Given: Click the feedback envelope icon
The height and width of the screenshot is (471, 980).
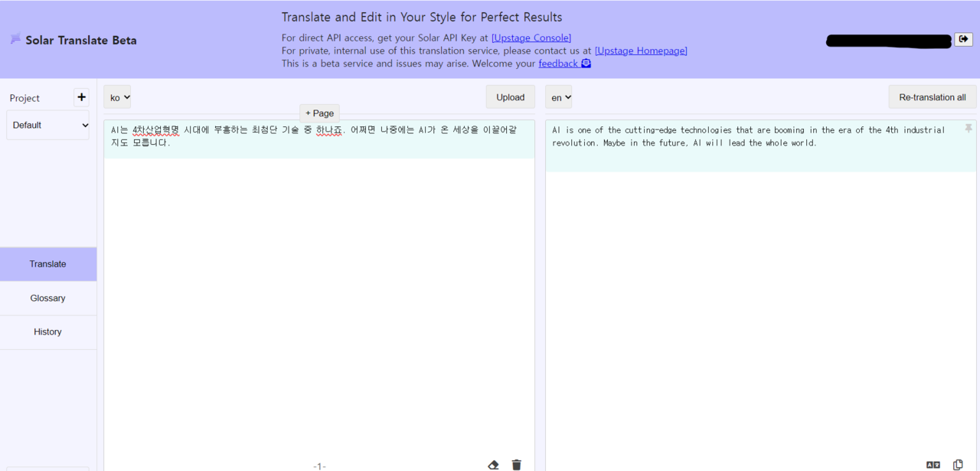Looking at the screenshot, I should 586,64.
